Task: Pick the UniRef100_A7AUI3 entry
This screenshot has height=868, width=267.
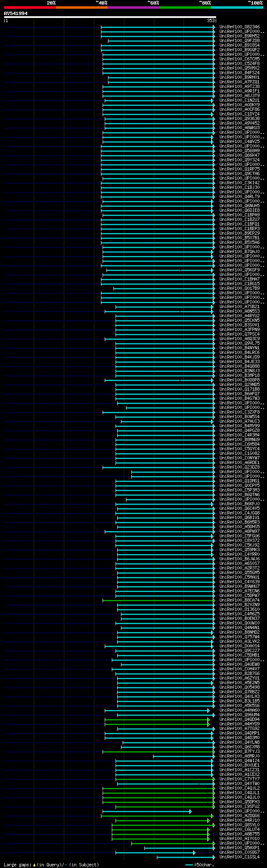Action: click(x=239, y=421)
